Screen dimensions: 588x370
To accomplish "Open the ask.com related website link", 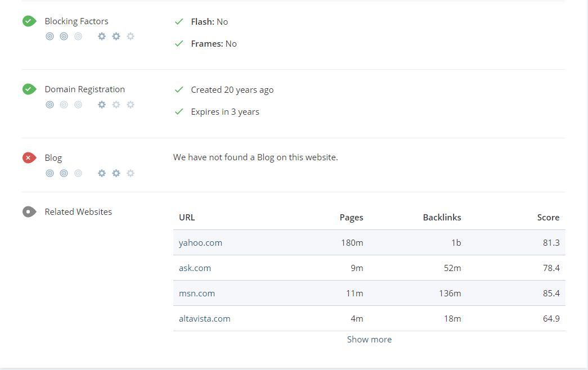I will tap(195, 268).
